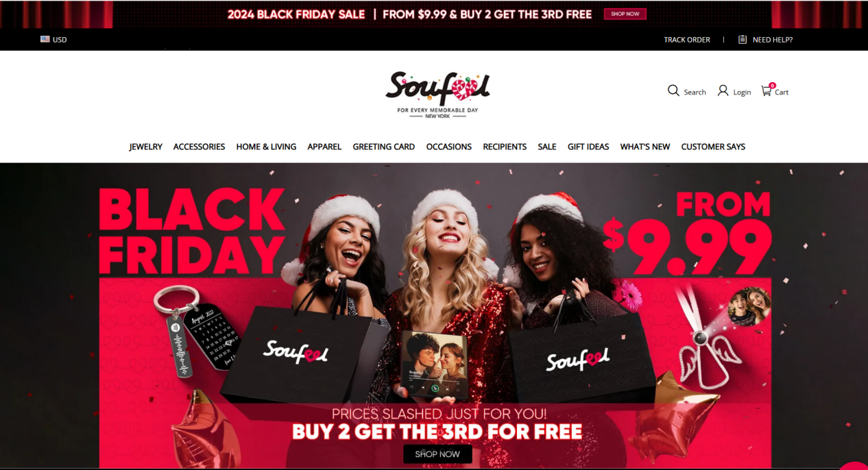This screenshot has height=470, width=868.
Task: Click the black Shop Now hero button
Action: [x=437, y=454]
